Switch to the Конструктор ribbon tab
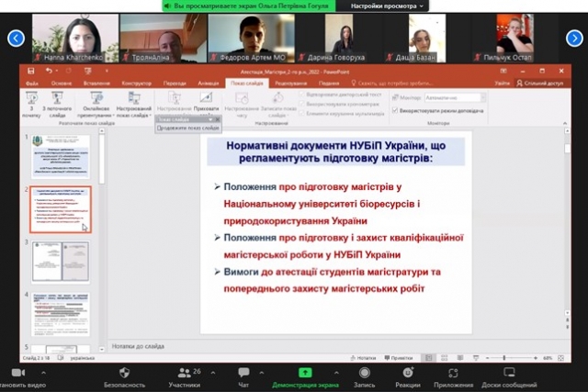Viewport: 588px width, 392px height. (137, 84)
